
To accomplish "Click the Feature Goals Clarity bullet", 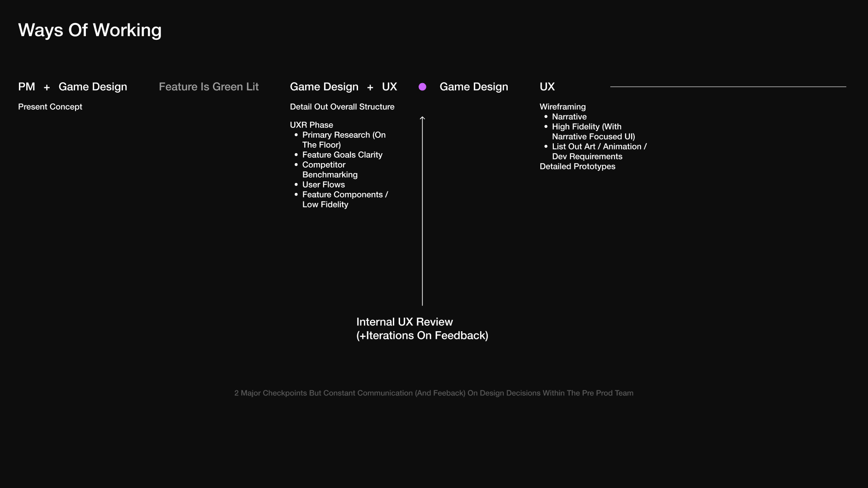I will (342, 155).
